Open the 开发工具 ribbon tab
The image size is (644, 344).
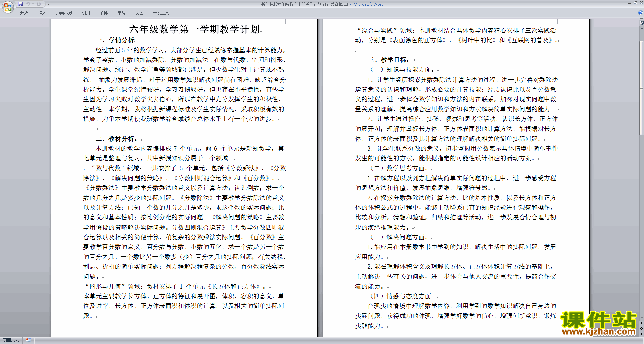(161, 13)
